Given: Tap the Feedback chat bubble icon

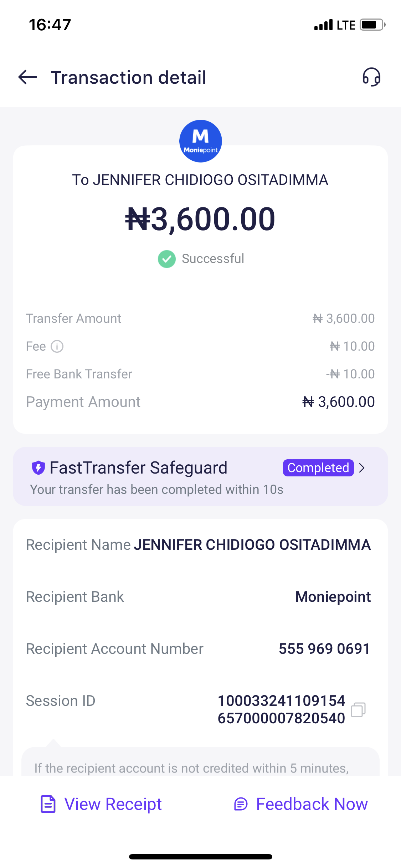Looking at the screenshot, I should [x=241, y=804].
